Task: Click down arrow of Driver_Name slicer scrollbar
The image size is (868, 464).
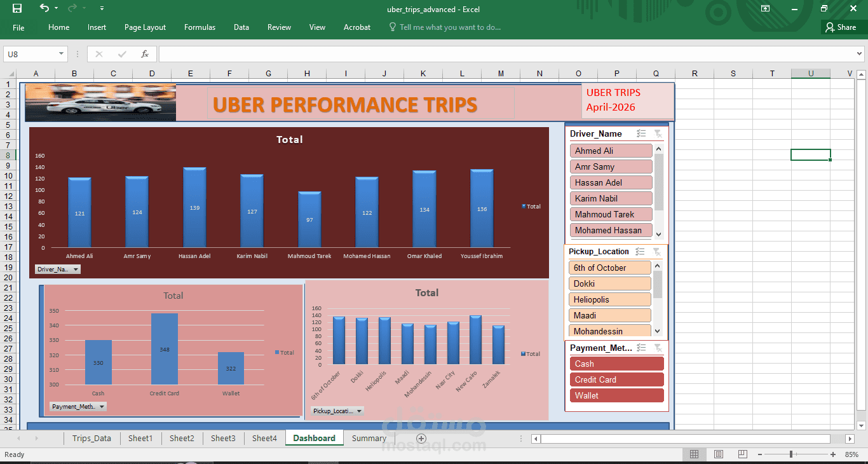Action: pos(658,235)
